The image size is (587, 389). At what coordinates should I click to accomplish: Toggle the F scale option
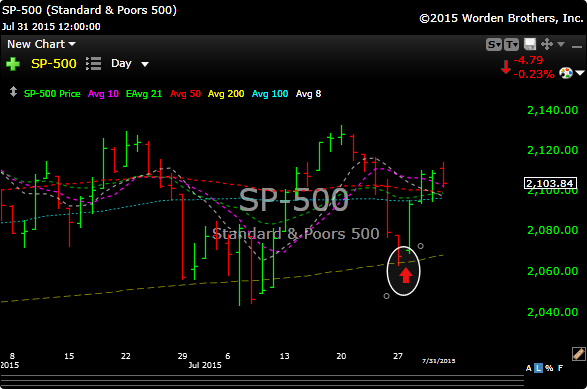[x=560, y=368]
